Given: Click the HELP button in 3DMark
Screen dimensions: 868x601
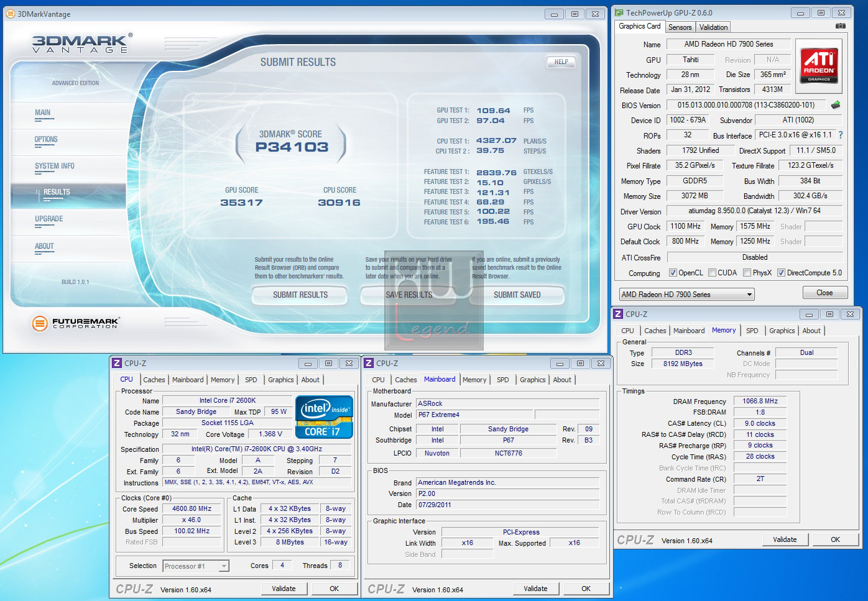Looking at the screenshot, I should 561,62.
